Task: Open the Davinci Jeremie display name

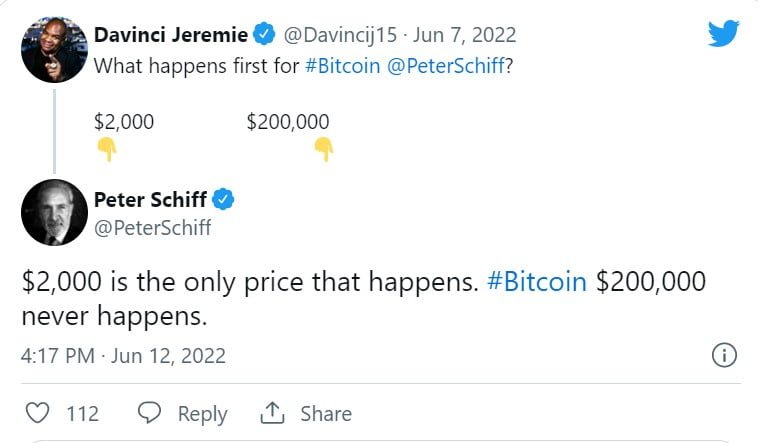Action: [x=170, y=35]
